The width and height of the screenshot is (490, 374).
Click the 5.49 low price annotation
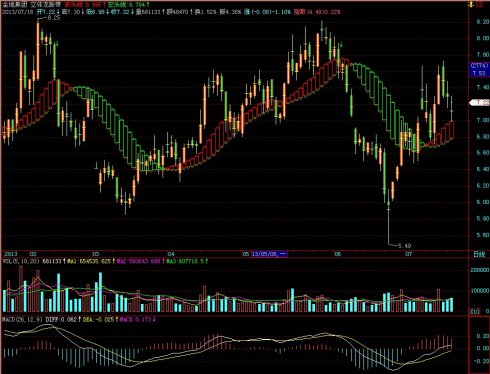coord(404,246)
